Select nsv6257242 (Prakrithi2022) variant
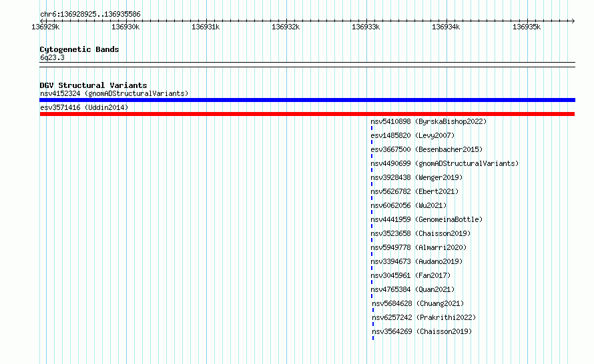 424,317
